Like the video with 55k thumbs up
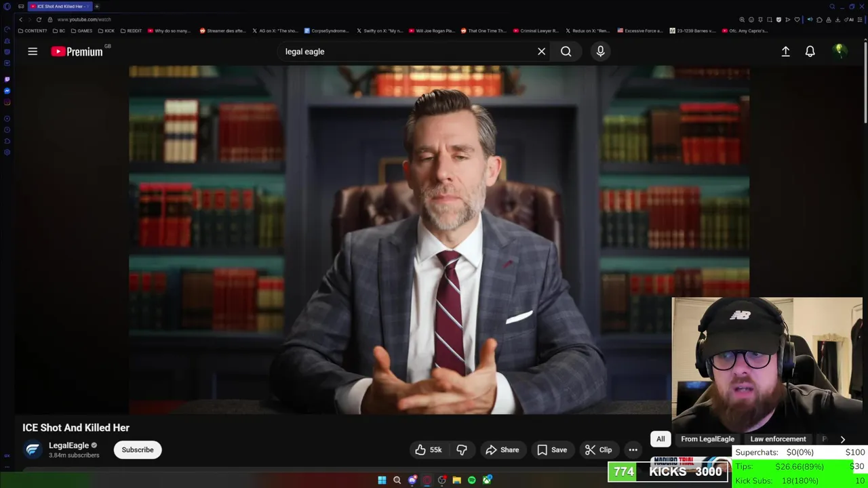 click(428, 450)
